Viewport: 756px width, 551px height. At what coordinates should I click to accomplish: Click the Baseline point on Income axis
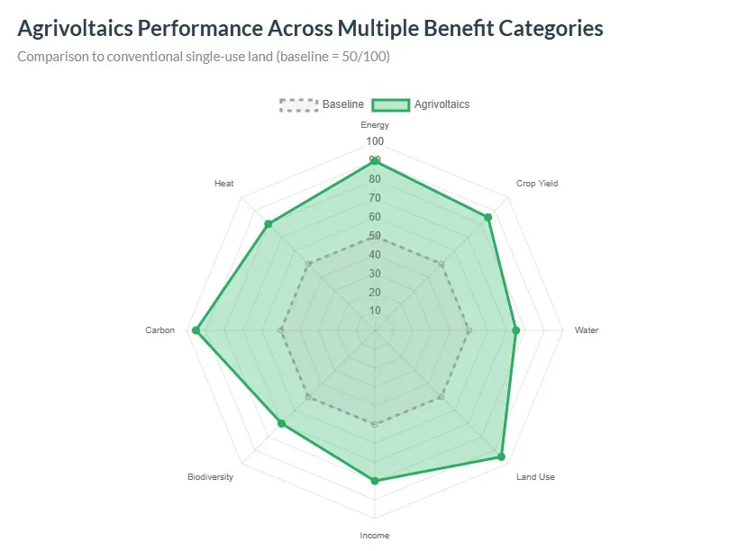click(375, 425)
